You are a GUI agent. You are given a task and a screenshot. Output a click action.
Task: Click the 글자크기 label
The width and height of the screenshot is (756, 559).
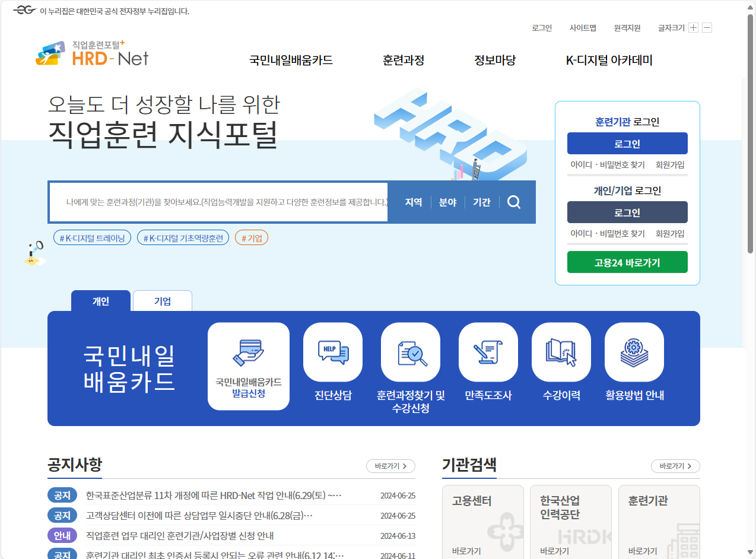pyautogui.click(x=671, y=28)
